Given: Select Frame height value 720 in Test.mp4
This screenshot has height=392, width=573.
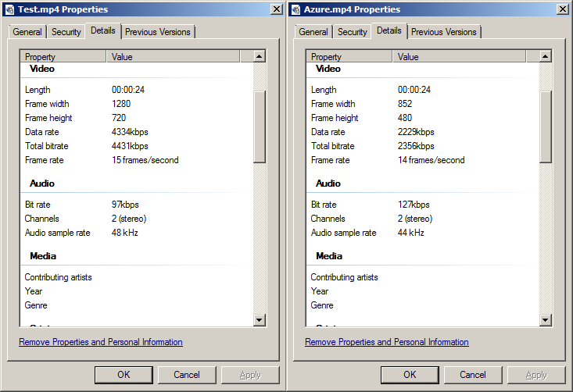Looking at the screenshot, I should pos(119,118).
